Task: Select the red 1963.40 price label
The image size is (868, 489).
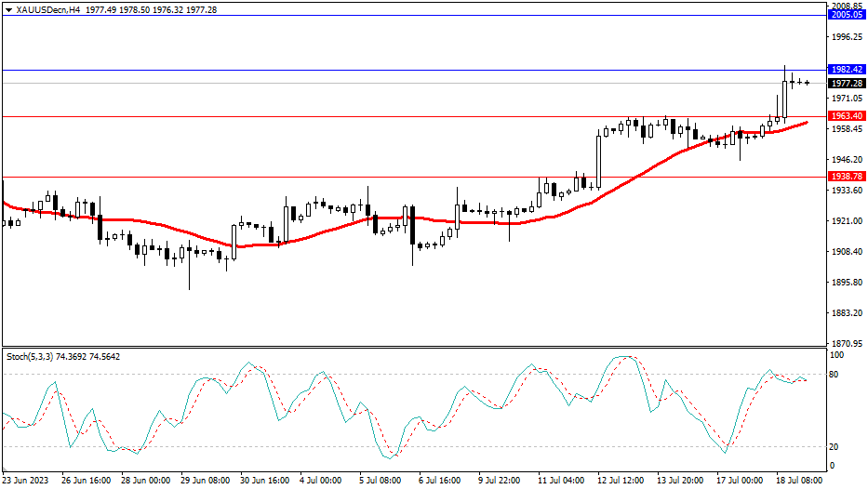Action: (847, 116)
